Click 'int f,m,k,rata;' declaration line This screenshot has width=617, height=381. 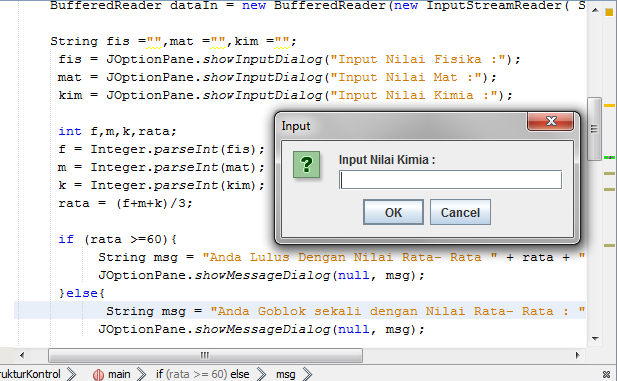117,131
